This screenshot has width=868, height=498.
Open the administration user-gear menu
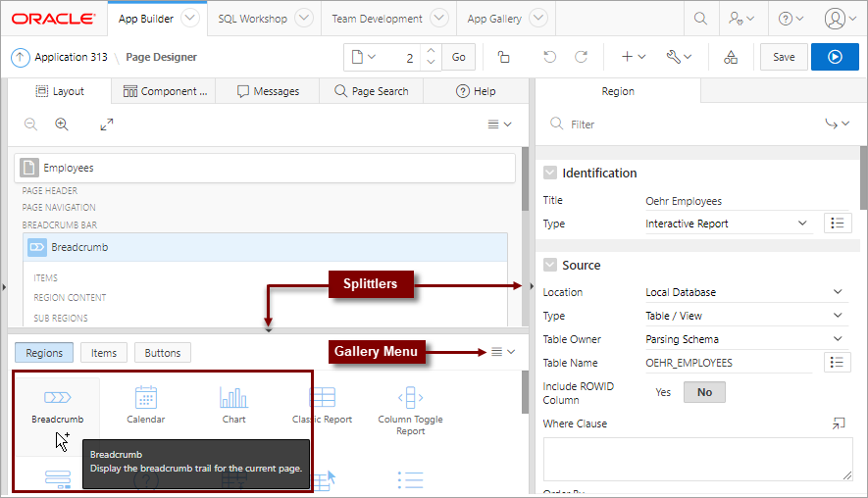click(741, 19)
